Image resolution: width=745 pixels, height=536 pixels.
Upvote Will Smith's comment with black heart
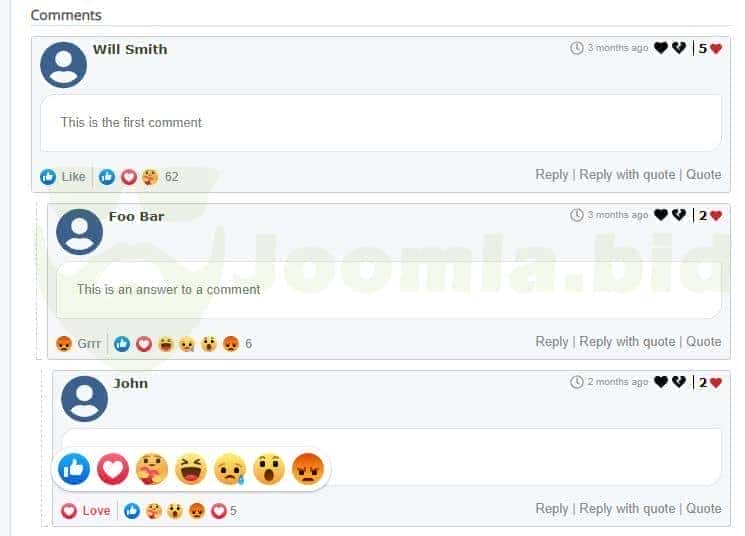660,48
